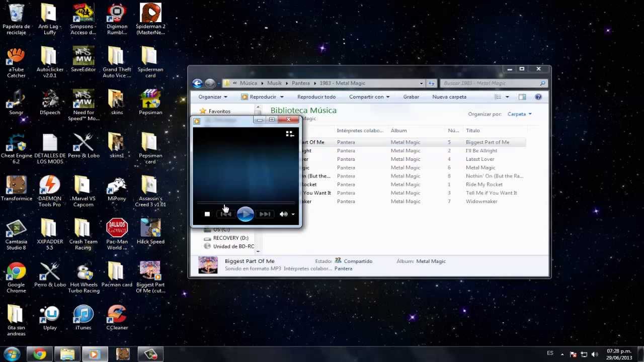Open the Reproducir dropdown arrow
The width and height of the screenshot is (644, 362).
pos(282,97)
